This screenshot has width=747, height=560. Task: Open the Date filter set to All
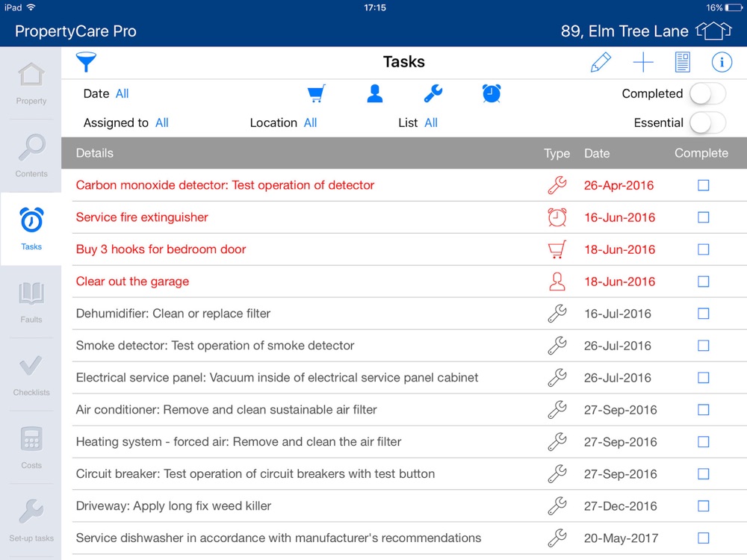[122, 94]
